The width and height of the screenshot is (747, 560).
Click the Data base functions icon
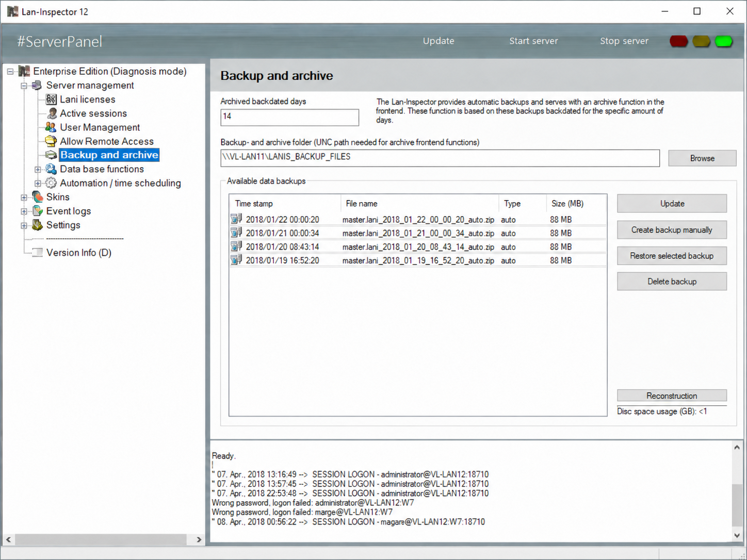(51, 169)
